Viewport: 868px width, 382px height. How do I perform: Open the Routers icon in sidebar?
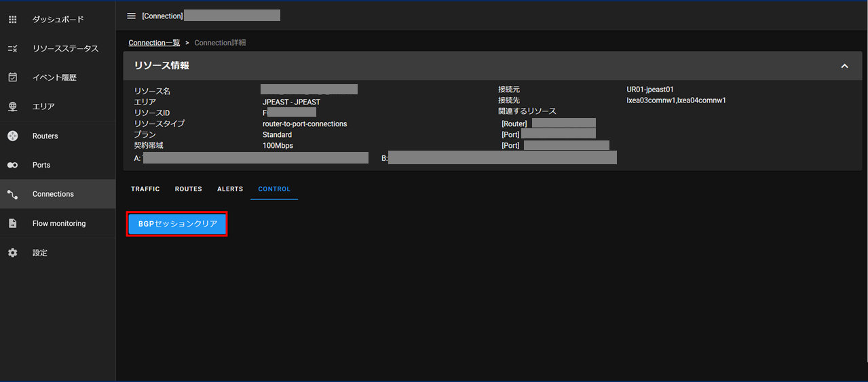(12, 136)
